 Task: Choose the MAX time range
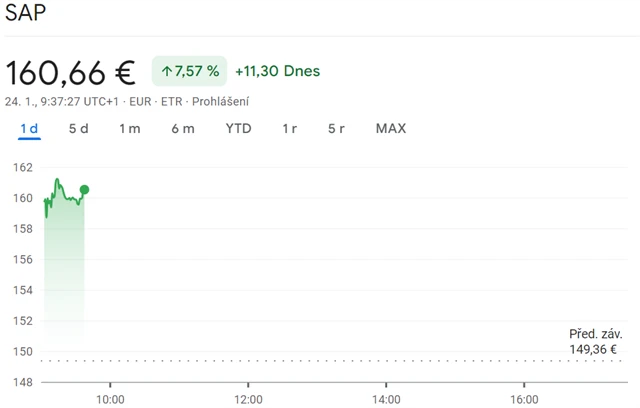391,129
